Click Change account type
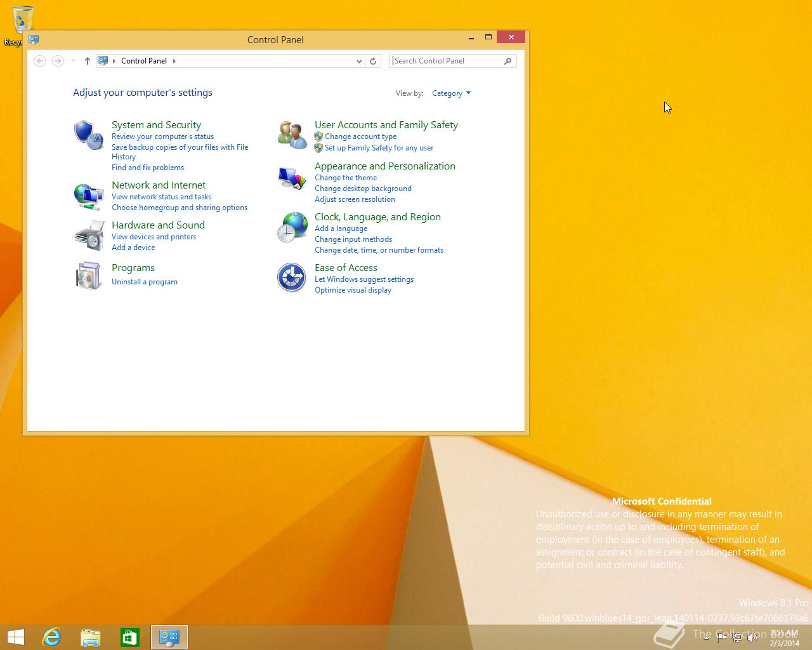The height and width of the screenshot is (650, 812). 360,136
